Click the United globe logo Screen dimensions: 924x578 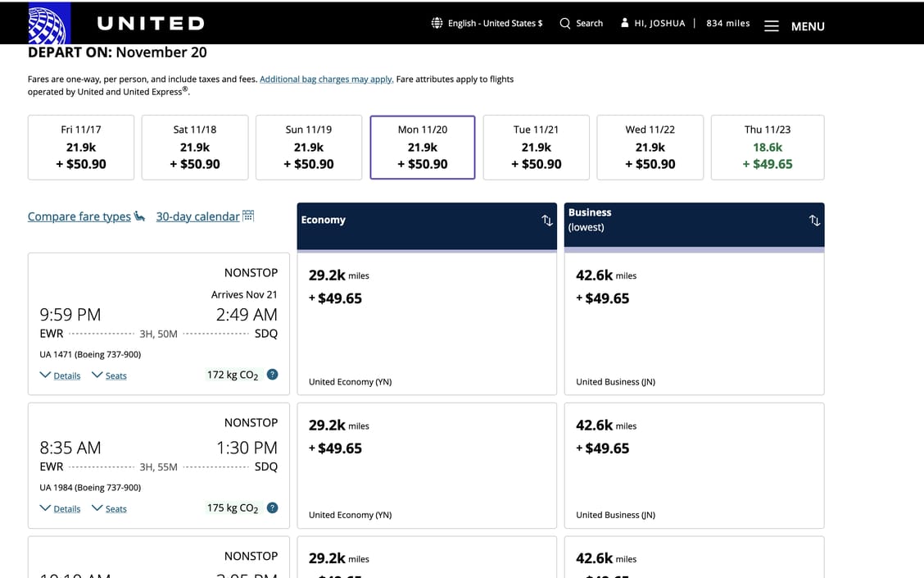point(48,23)
